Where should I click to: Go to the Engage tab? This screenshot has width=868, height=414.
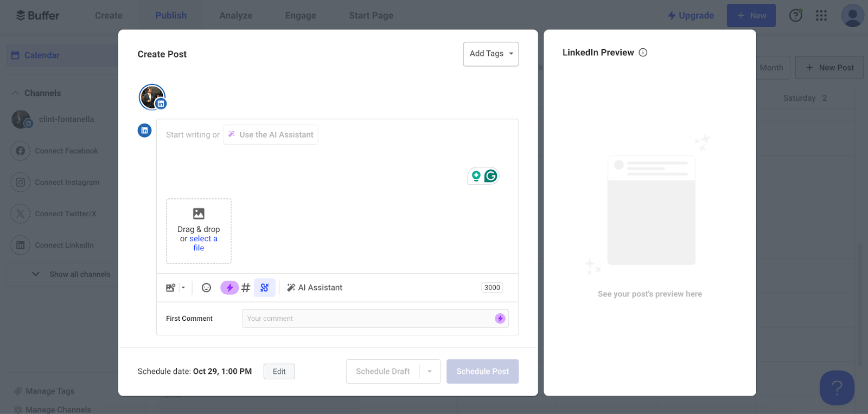click(301, 16)
